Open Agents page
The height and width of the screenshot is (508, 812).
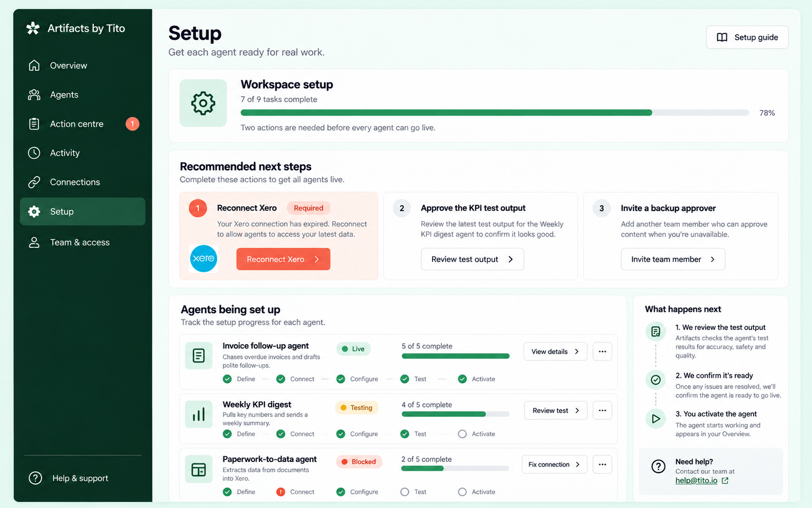[82, 95]
